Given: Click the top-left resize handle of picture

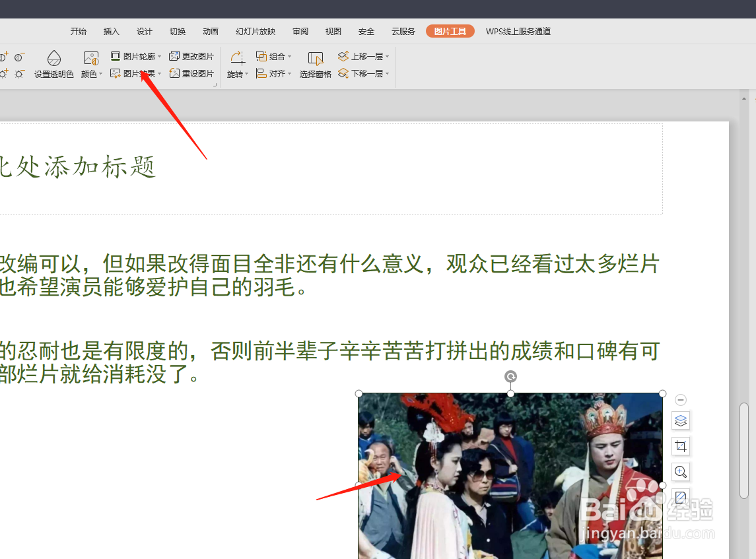Looking at the screenshot, I should coord(359,394).
